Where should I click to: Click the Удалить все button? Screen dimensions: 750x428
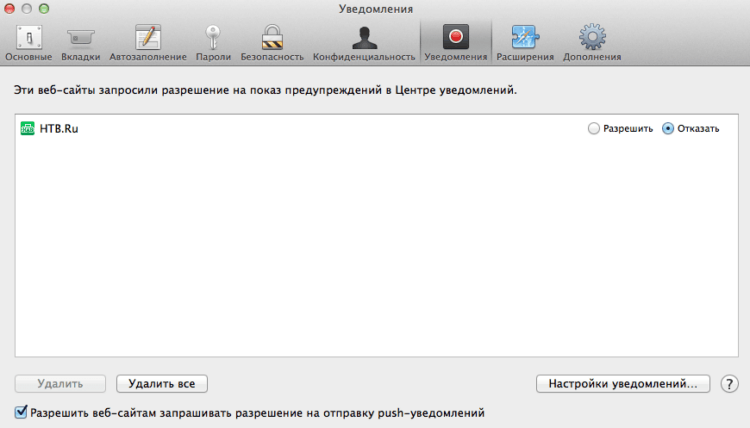coord(161,384)
